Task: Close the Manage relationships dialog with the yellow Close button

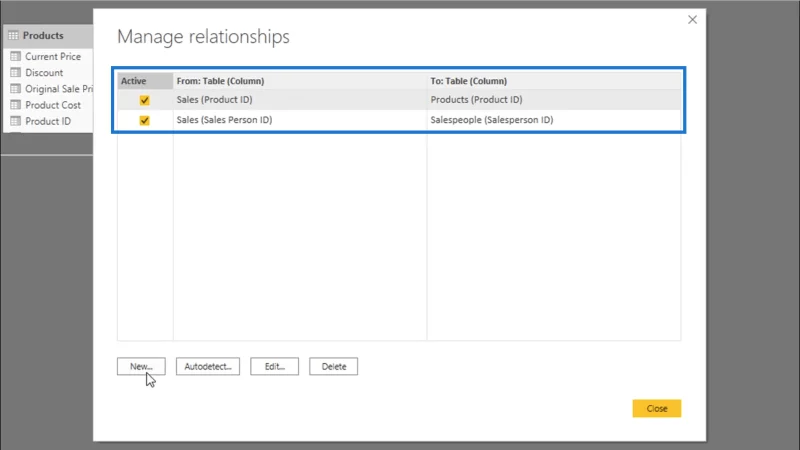Action: pyautogui.click(x=657, y=408)
